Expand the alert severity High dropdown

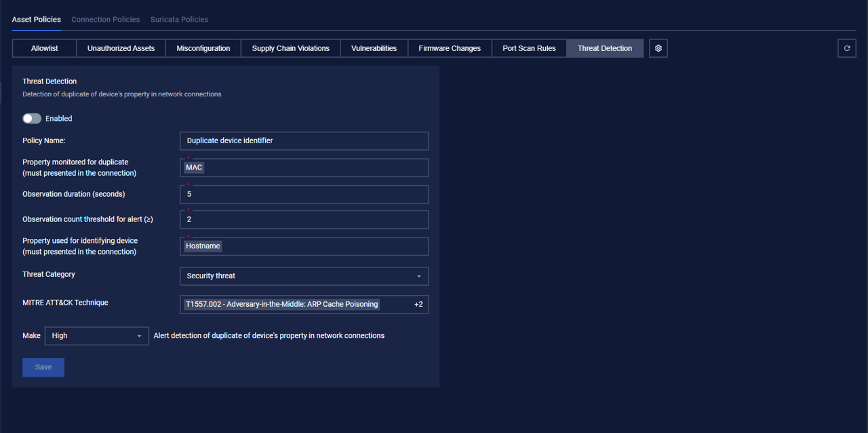[96, 336]
